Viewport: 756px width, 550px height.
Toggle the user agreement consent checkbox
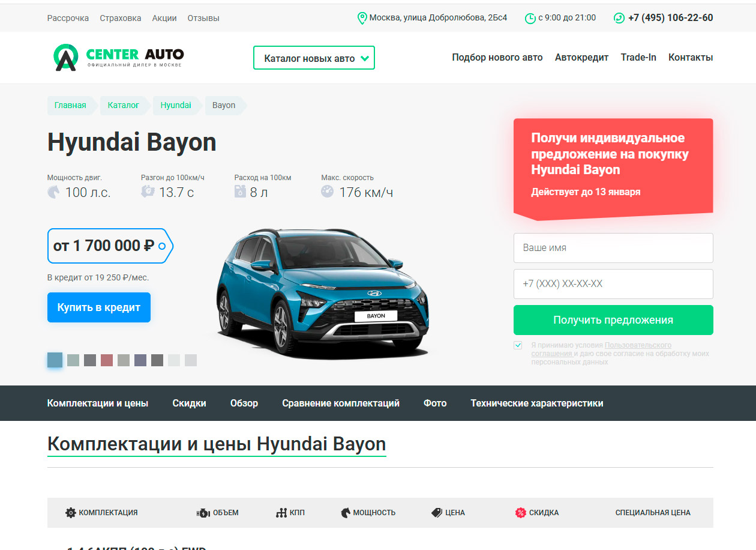pyautogui.click(x=518, y=345)
